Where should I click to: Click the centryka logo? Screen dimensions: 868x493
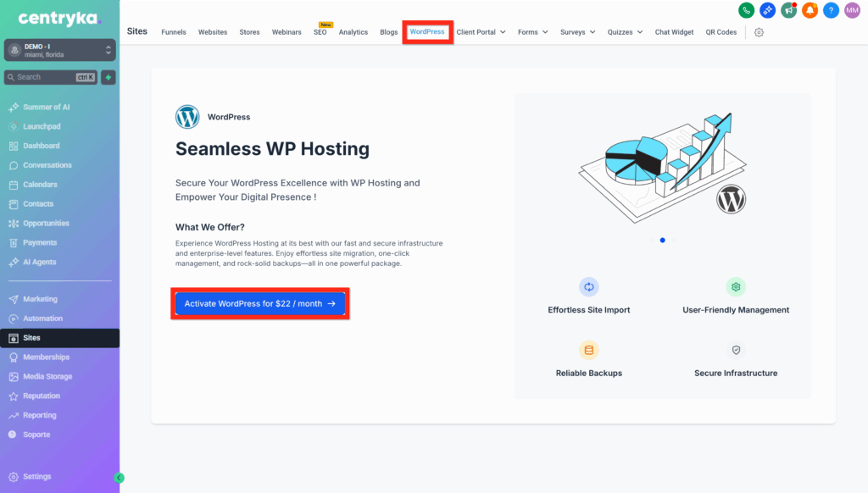point(60,19)
